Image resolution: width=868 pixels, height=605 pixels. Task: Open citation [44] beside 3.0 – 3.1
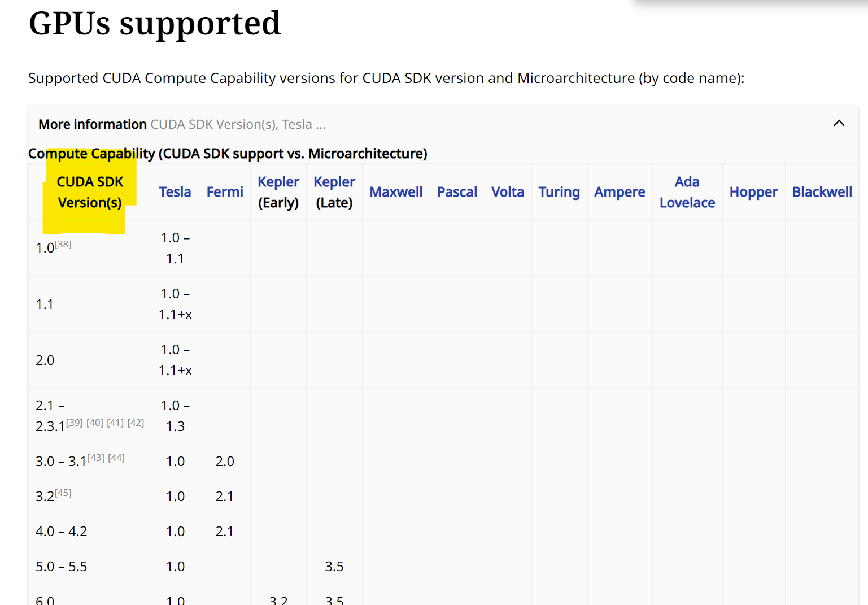[116, 458]
